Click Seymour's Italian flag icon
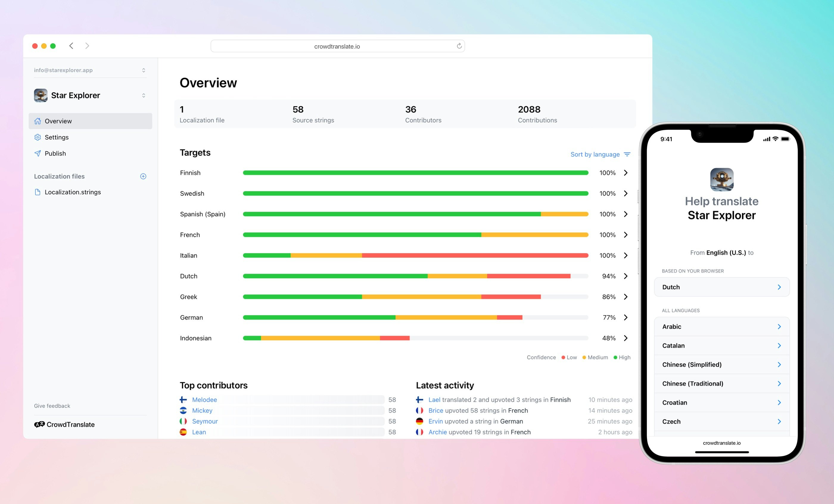834x504 pixels. pos(183,421)
